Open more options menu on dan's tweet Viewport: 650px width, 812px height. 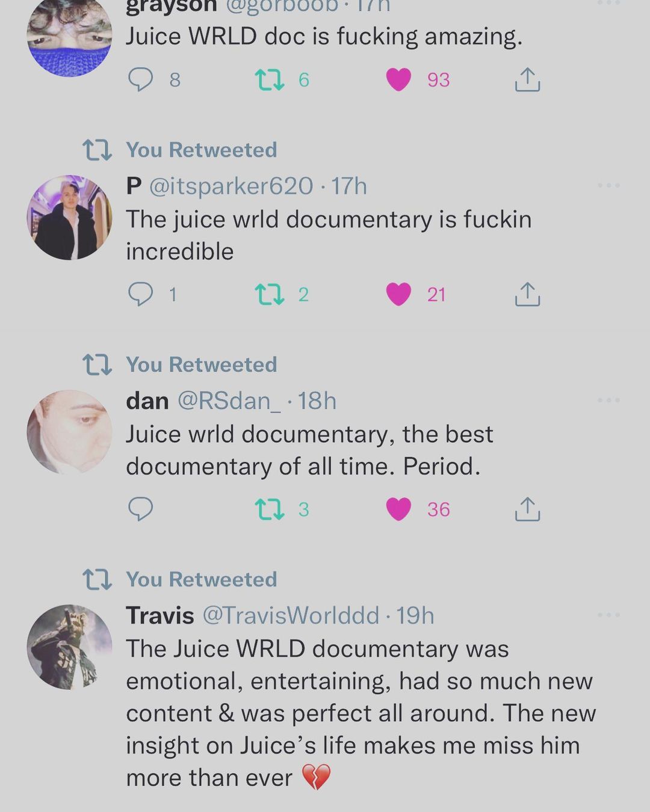[608, 400]
